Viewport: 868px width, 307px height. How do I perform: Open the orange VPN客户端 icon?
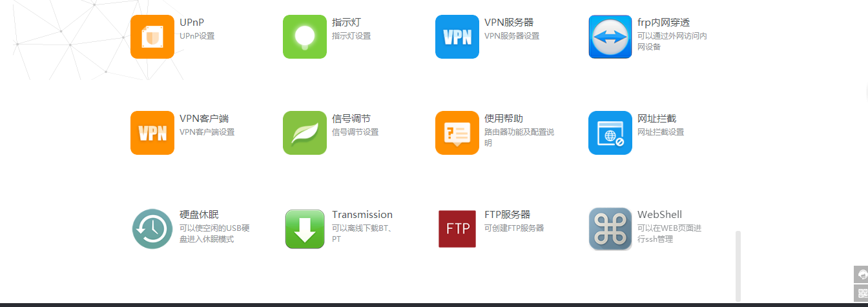[x=152, y=133]
